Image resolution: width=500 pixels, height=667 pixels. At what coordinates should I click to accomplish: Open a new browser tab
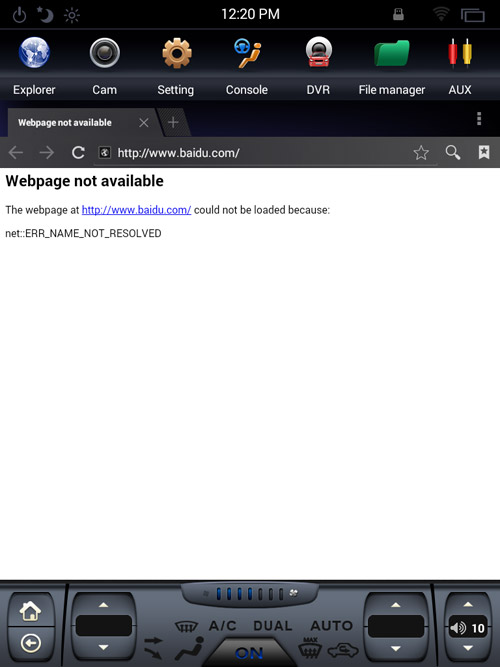(x=173, y=123)
